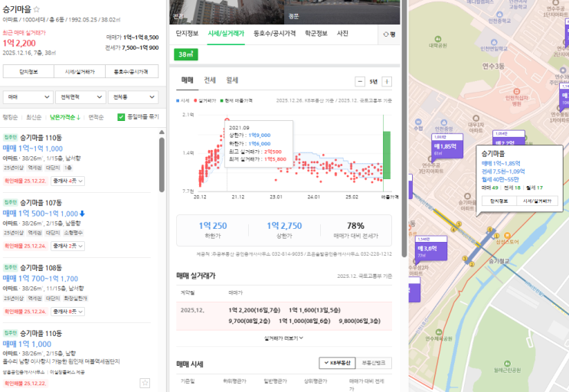
Task: Expand 실거래가 더보기
Action: click(284, 338)
